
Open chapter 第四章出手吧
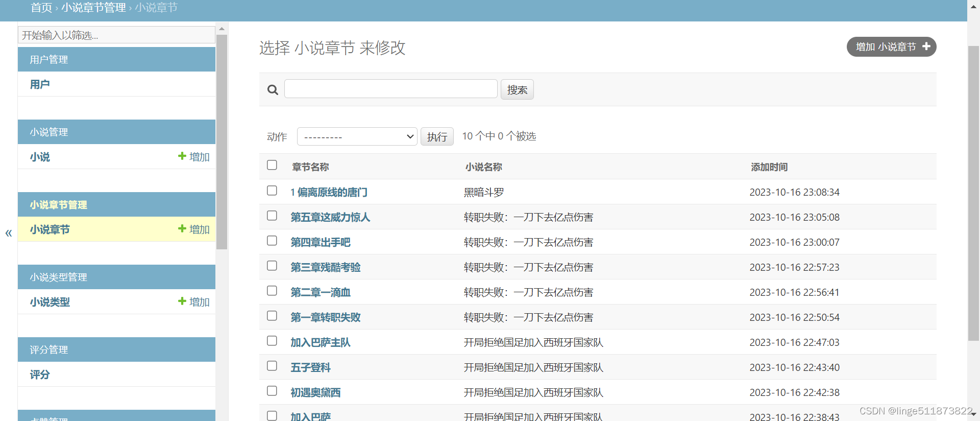coord(321,242)
